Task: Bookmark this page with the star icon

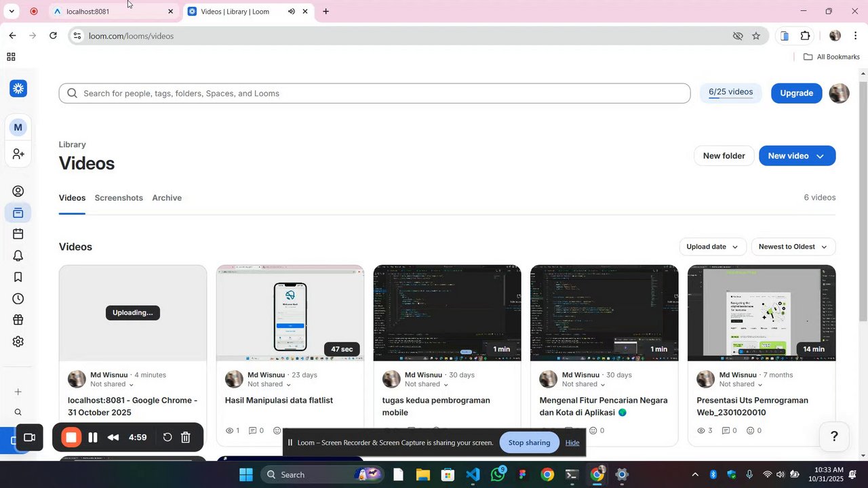Action: point(756,36)
